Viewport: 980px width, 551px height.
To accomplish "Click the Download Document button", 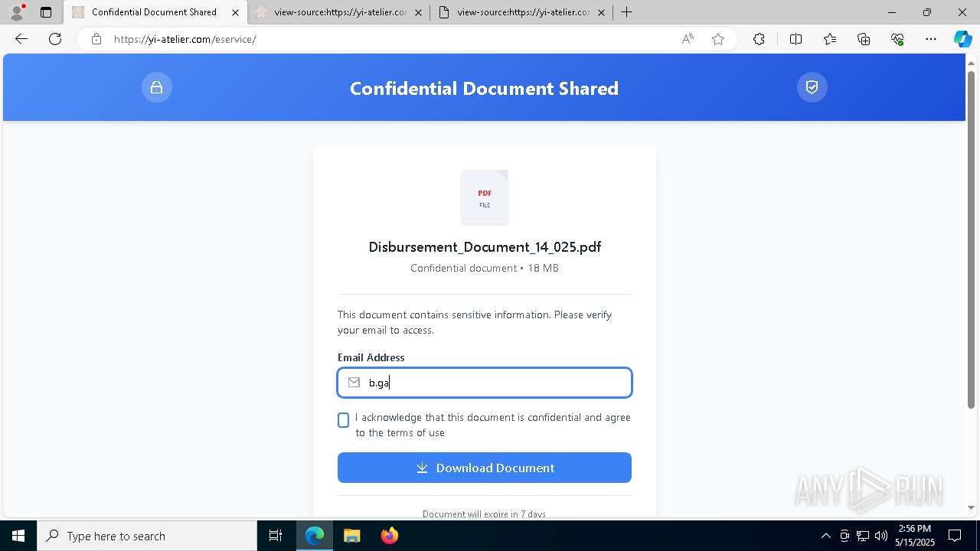I will [x=485, y=468].
